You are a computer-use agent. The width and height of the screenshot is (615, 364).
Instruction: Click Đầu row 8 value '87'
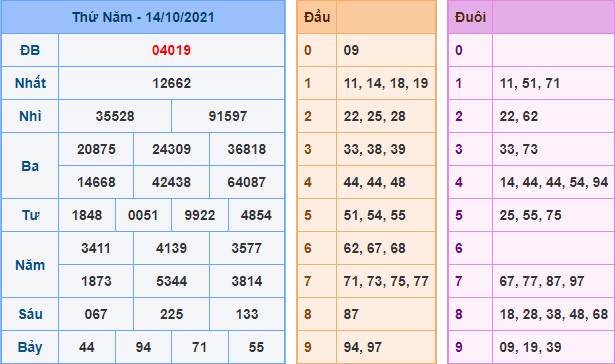[351, 314]
